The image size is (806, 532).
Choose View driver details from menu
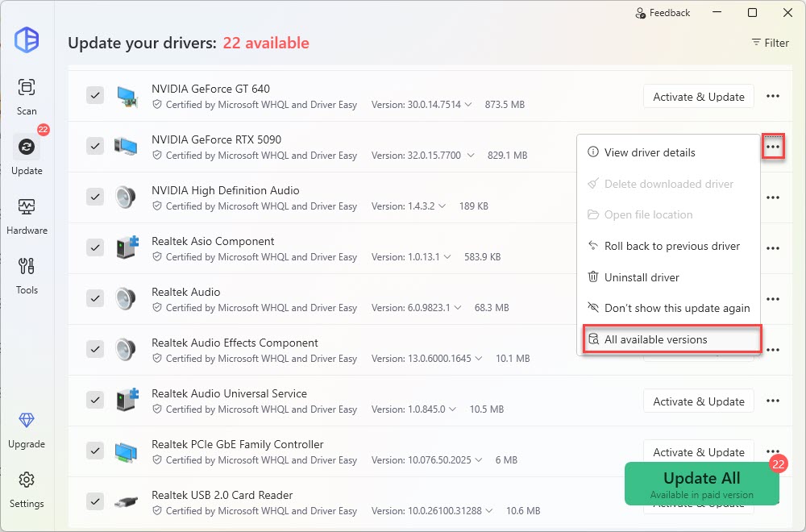click(x=668, y=152)
